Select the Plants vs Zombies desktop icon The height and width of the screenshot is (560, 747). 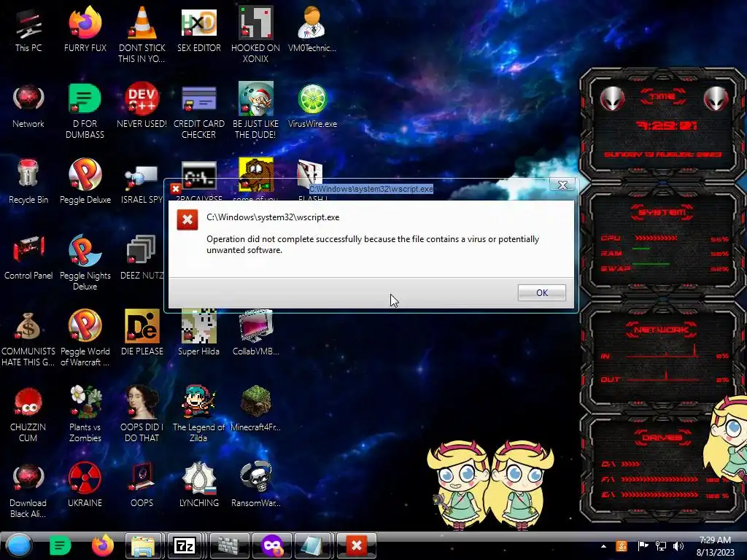coord(85,413)
